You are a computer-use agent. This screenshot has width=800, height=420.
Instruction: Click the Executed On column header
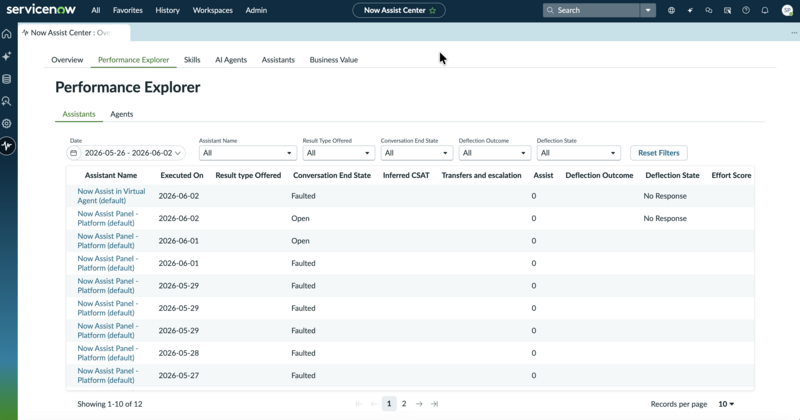pos(182,175)
